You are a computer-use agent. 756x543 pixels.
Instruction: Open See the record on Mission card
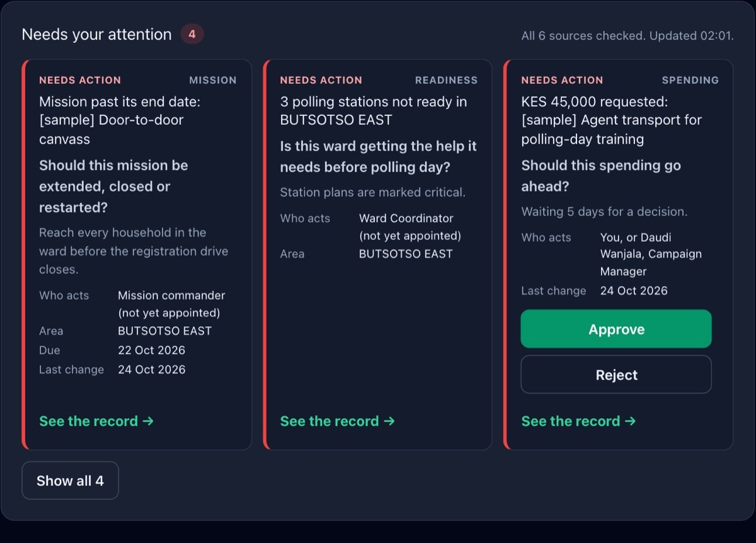coord(96,421)
